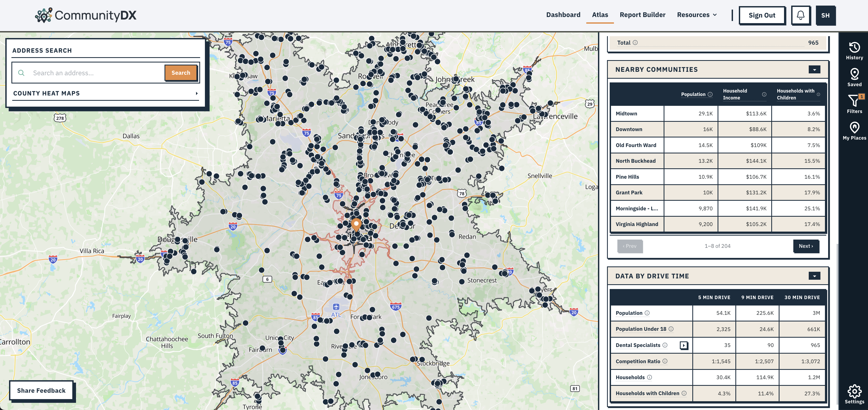Click the Population Under 18 label
Screen dimensions: 868x410
click(641, 329)
